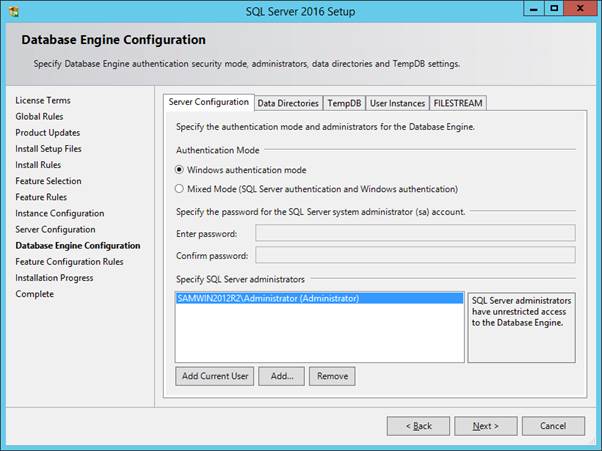Select Mixed Mode authentication option
Screen dimensions: 602x451
pyautogui.click(x=316, y=189)
